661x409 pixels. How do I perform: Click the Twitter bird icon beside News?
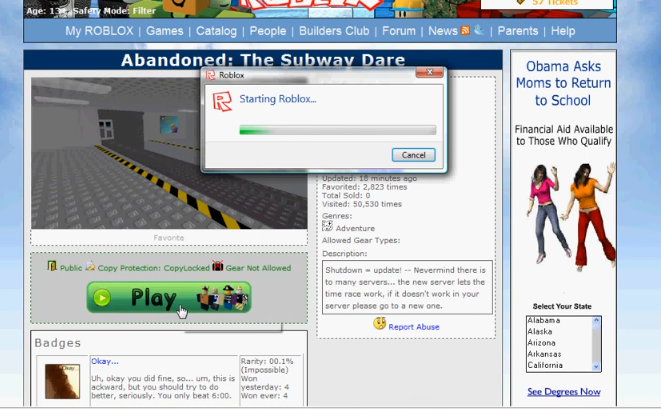coord(479,30)
